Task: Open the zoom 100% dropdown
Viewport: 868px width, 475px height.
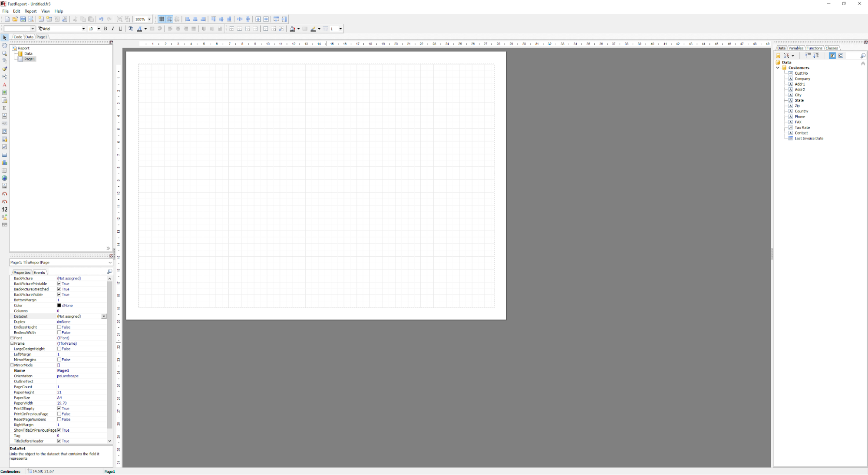Action: [x=149, y=19]
